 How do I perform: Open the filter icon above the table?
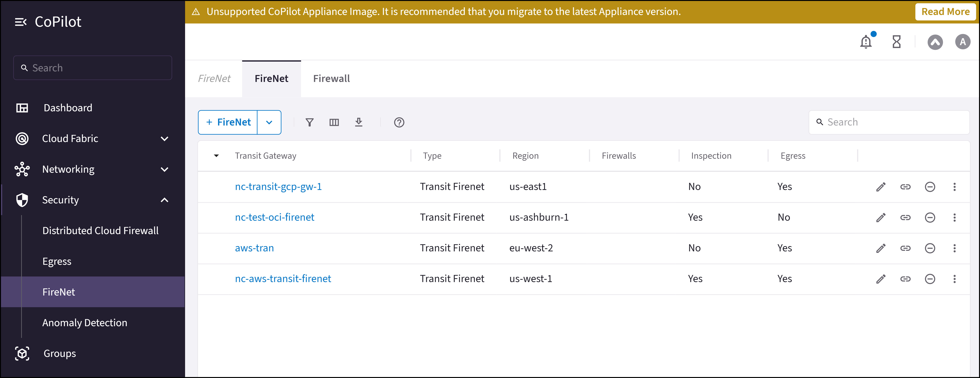tap(309, 122)
